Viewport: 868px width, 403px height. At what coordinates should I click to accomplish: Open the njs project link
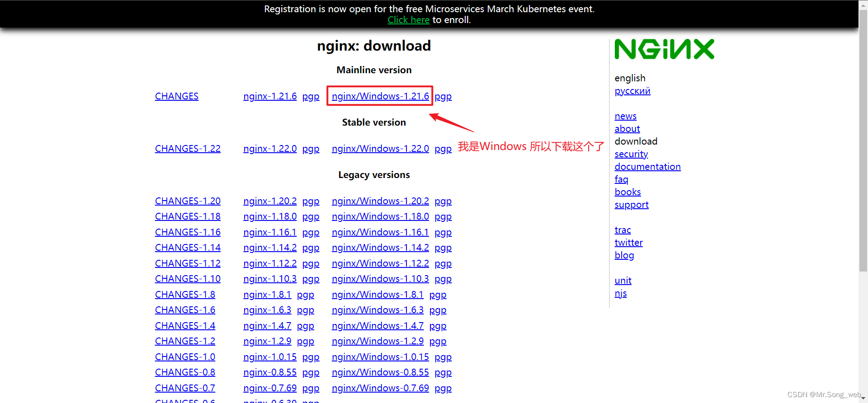621,293
